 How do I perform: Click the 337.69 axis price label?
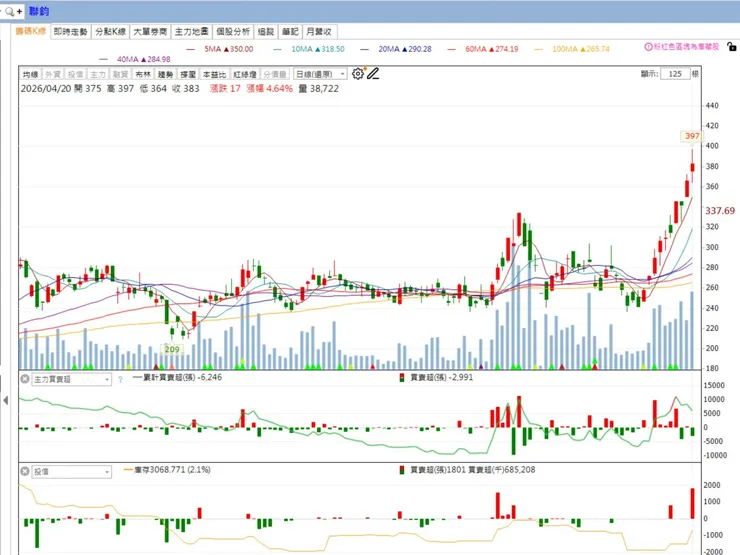click(x=720, y=210)
